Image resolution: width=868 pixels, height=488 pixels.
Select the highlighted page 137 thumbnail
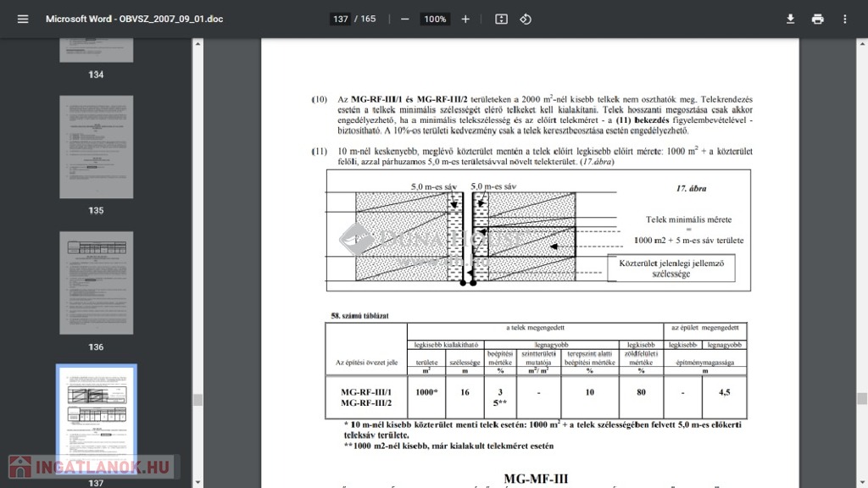point(96,419)
